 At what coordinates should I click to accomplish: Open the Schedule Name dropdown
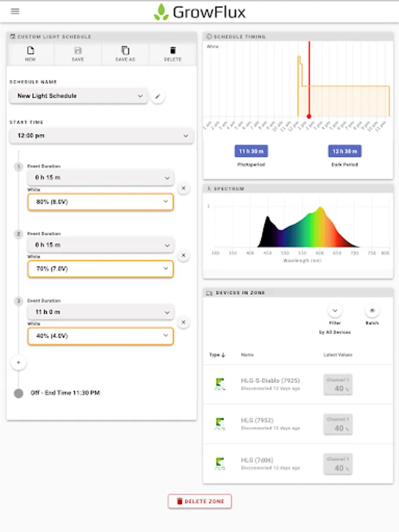(79, 96)
